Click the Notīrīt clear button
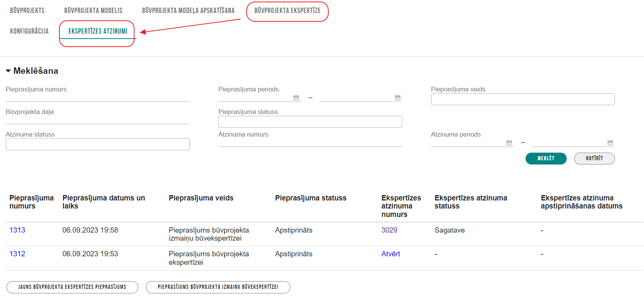The height and width of the screenshot is (298, 644). [x=594, y=158]
